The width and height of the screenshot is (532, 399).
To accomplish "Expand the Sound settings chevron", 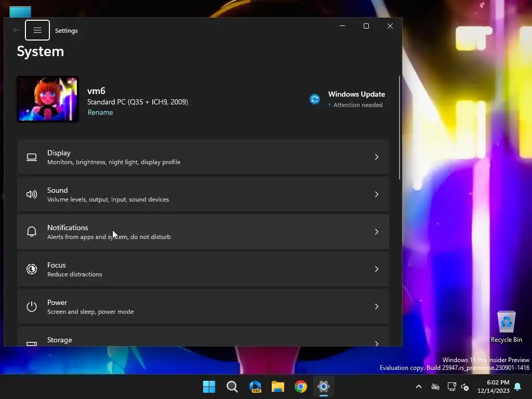I will click(x=376, y=194).
